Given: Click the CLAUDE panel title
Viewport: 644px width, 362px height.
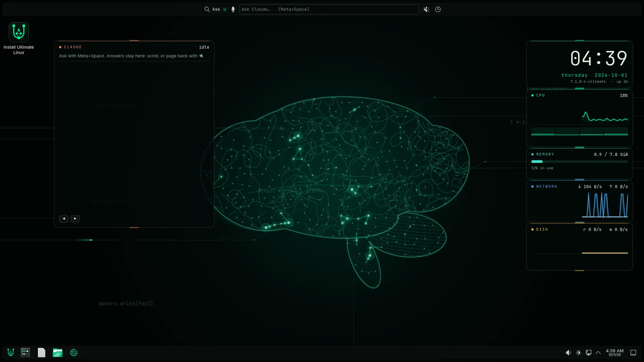Looking at the screenshot, I should coord(73,47).
